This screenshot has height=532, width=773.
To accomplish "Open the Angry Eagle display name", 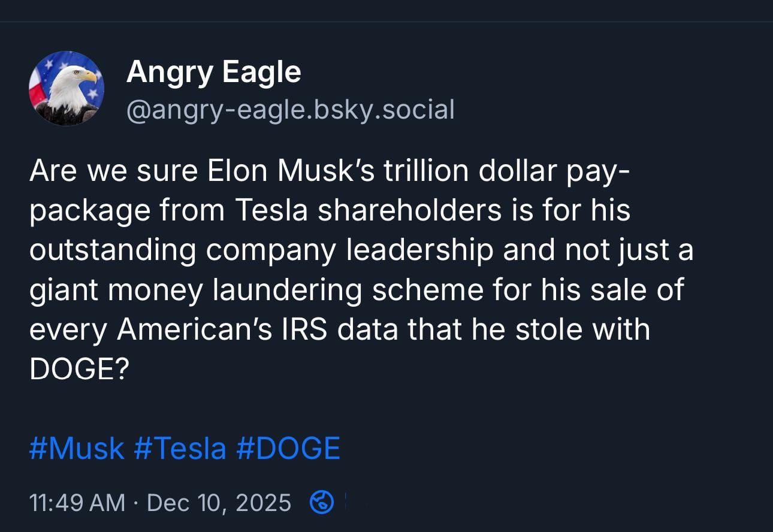I will (x=213, y=72).
